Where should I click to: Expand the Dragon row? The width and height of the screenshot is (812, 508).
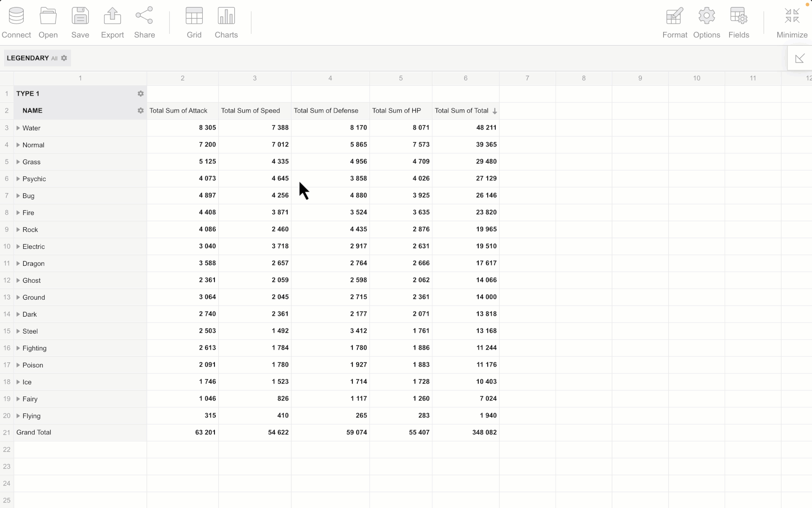point(18,263)
